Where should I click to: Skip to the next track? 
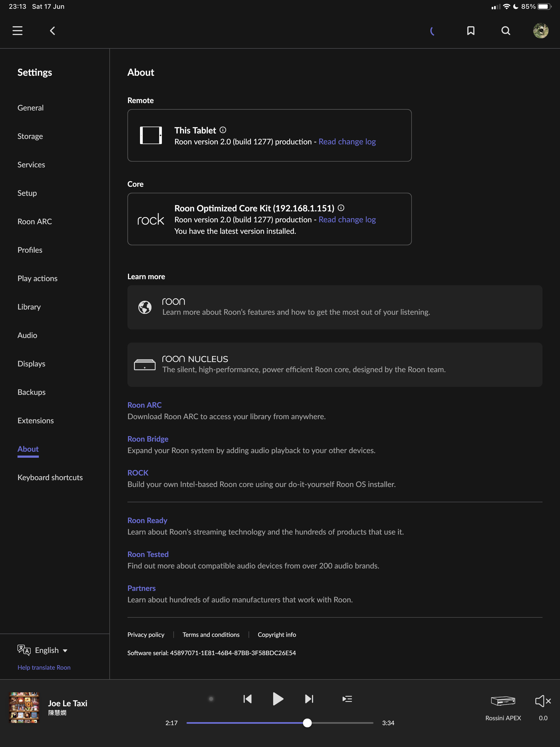(309, 699)
